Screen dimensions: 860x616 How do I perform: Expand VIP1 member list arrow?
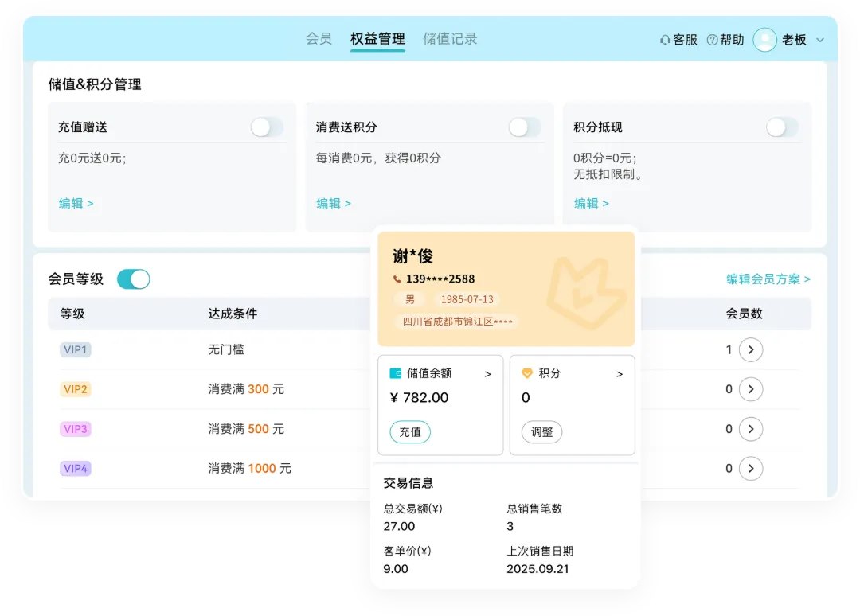pyautogui.click(x=751, y=349)
